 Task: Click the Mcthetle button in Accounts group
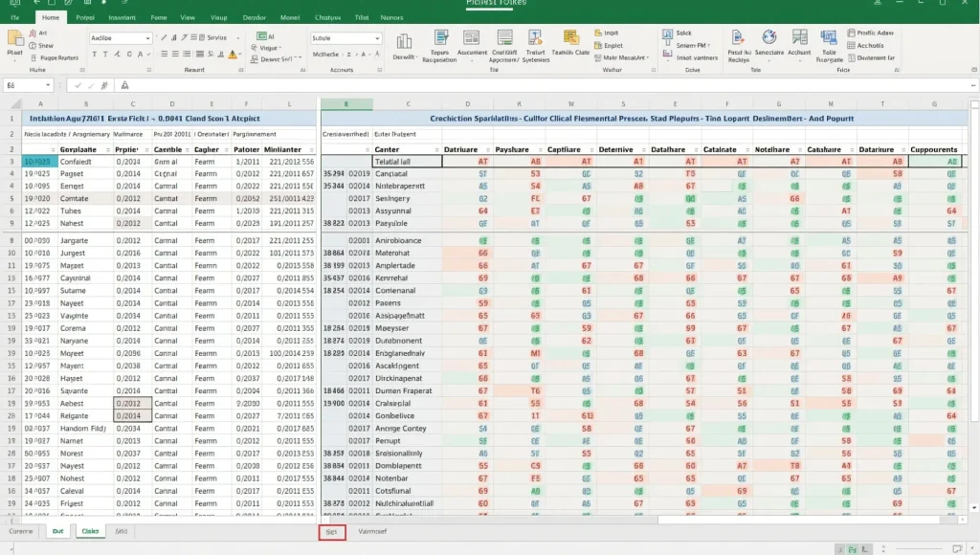click(x=325, y=55)
